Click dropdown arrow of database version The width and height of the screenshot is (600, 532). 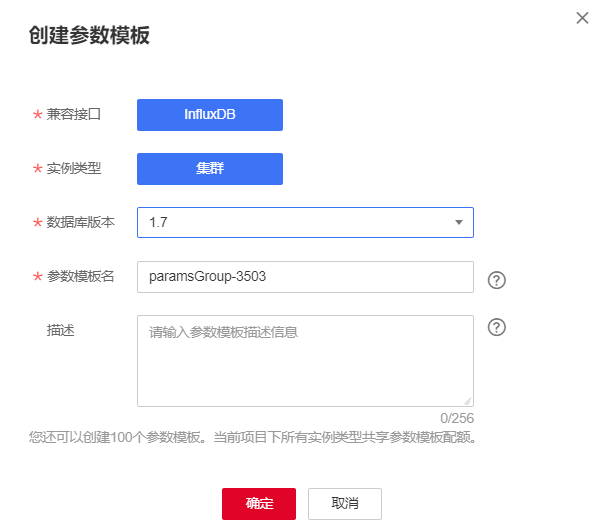tap(459, 222)
